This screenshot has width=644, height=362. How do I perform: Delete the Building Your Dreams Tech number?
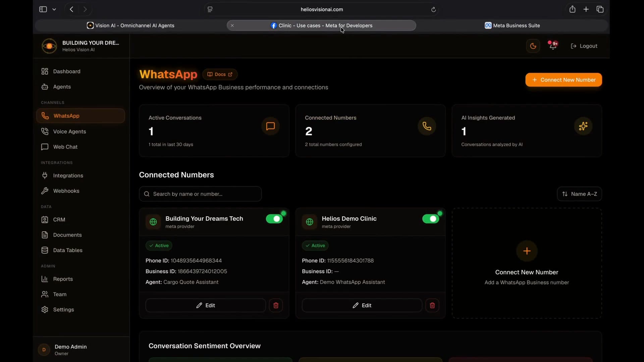(x=276, y=305)
